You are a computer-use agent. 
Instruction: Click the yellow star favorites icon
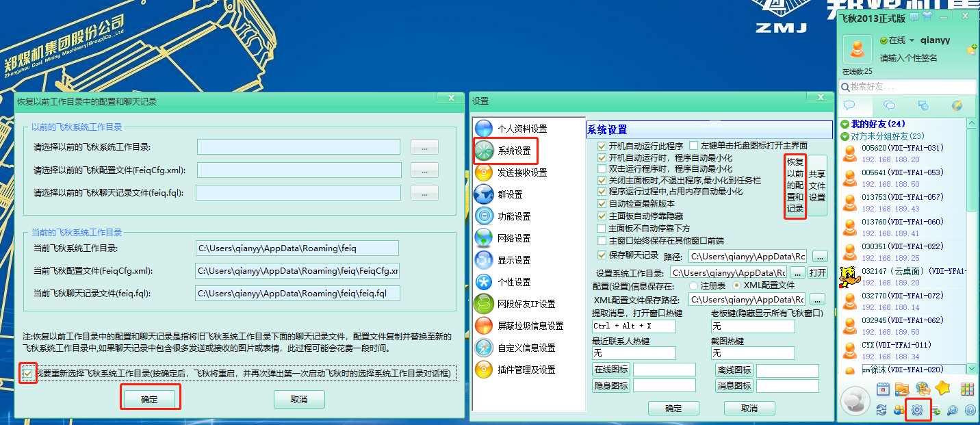click(x=942, y=389)
